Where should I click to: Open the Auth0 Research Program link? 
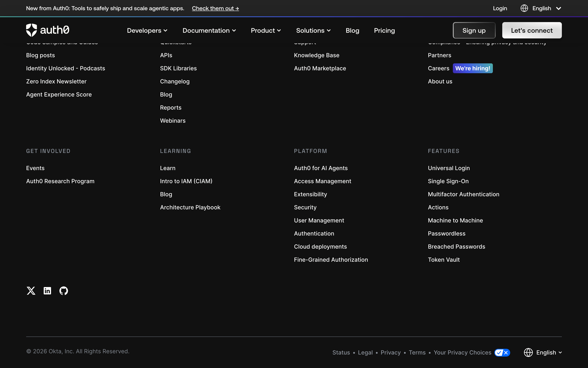coord(60,181)
